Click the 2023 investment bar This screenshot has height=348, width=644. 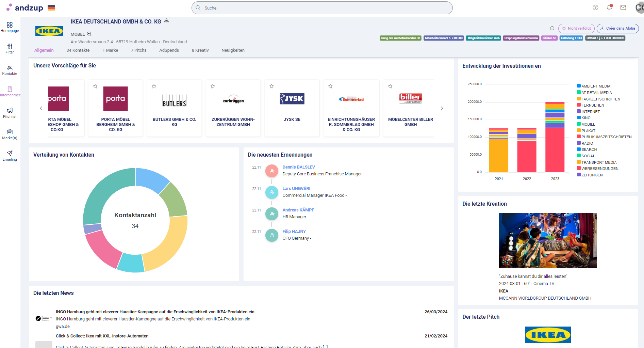[x=555, y=137]
